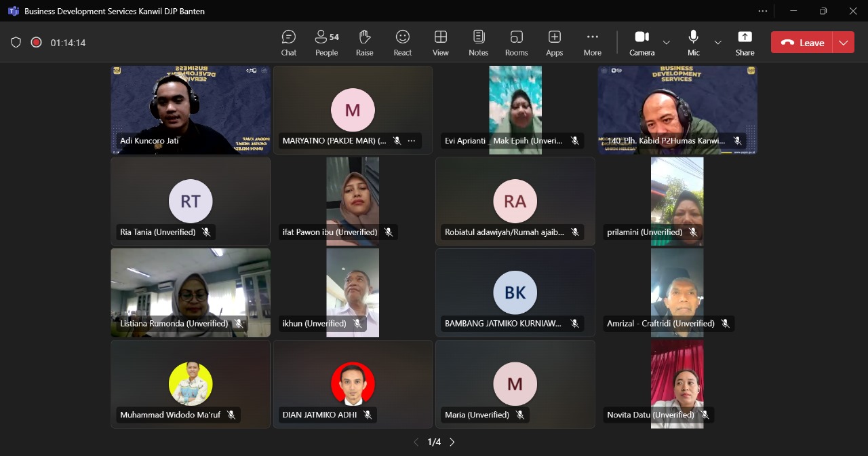Viewport: 868px width, 456px height.
Task: Expand the Camera options arrow
Action: pyautogui.click(x=666, y=43)
